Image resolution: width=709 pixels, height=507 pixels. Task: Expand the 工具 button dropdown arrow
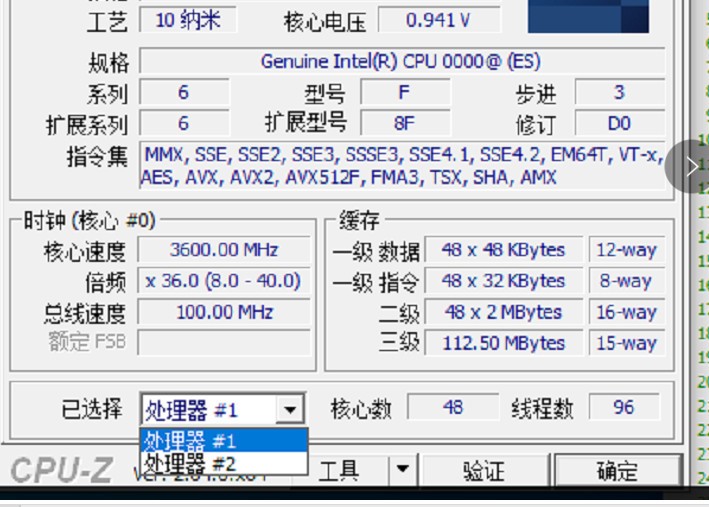click(x=402, y=470)
